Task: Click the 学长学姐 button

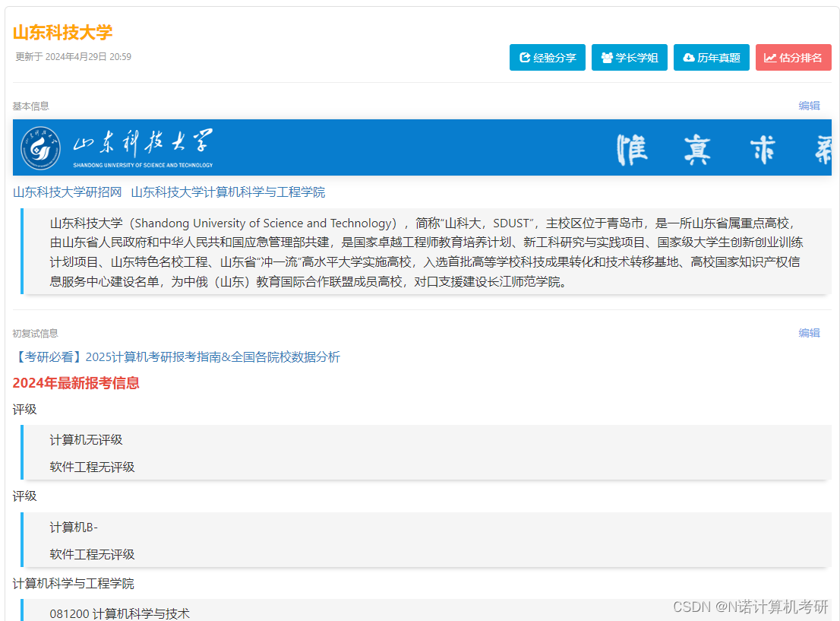Action: [630, 57]
